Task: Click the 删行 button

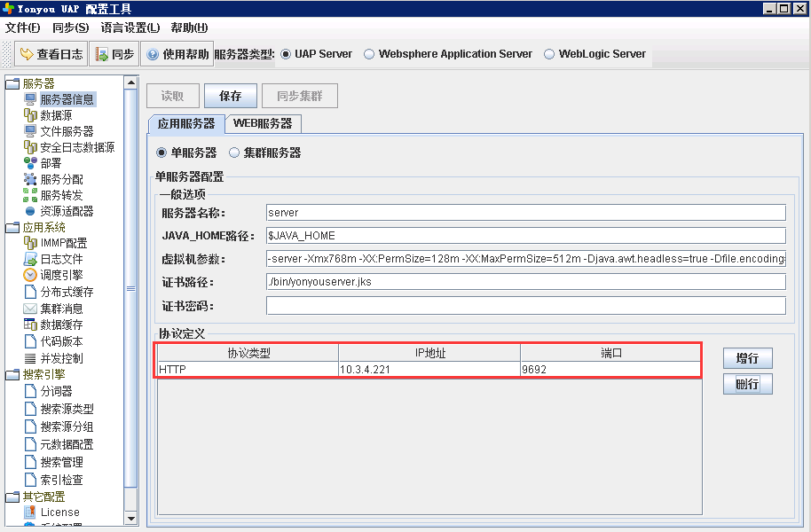Action: click(747, 384)
